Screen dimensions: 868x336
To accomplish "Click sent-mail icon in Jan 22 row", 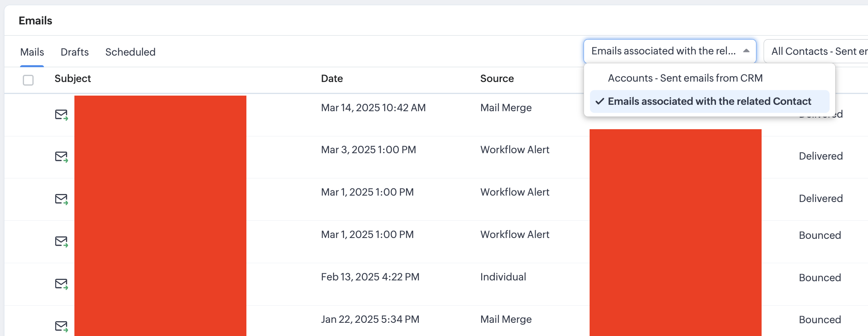I will [x=61, y=326].
